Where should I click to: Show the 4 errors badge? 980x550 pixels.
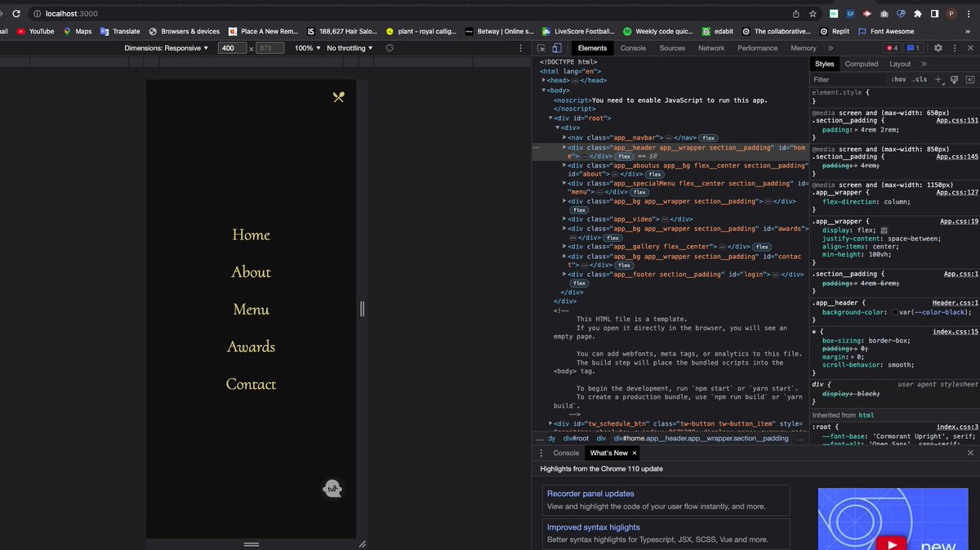[x=892, y=48]
